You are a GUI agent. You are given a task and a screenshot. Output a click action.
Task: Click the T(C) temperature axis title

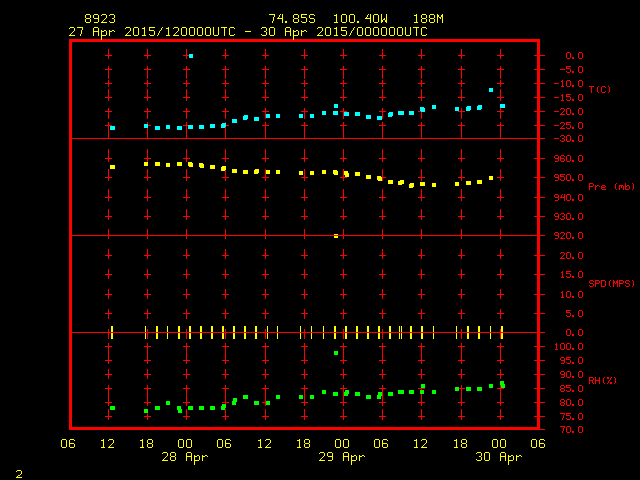(x=600, y=89)
